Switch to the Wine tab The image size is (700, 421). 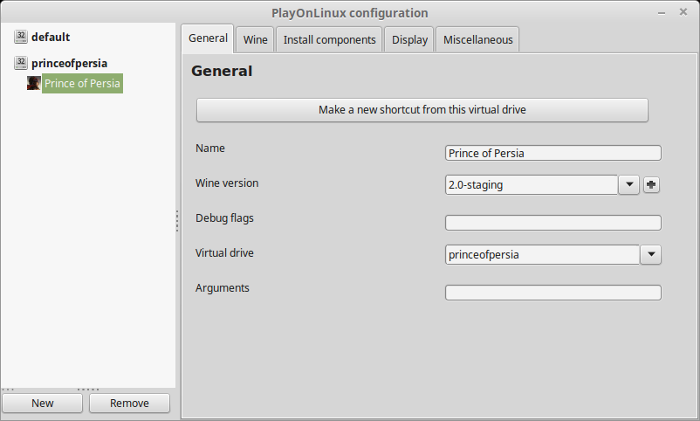[x=255, y=40]
